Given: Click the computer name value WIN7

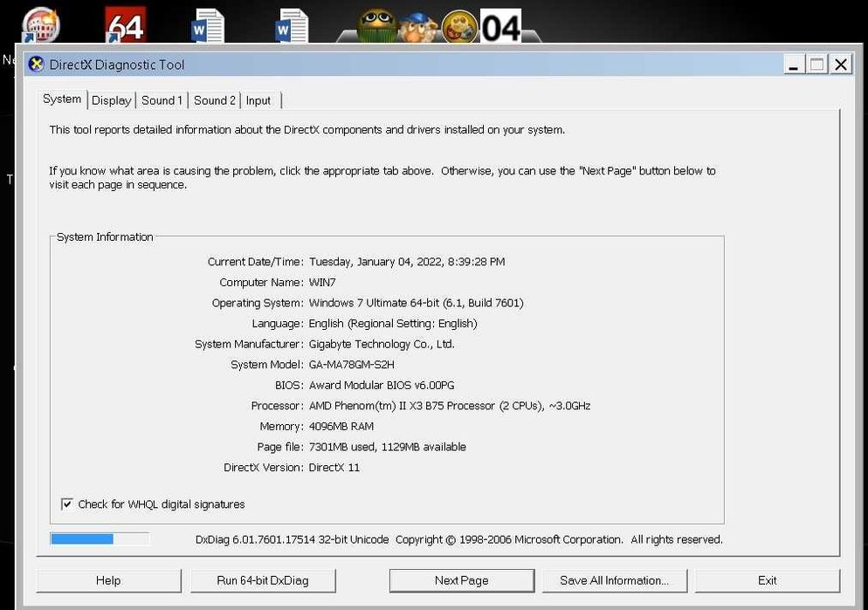Looking at the screenshot, I should pyautogui.click(x=322, y=282).
